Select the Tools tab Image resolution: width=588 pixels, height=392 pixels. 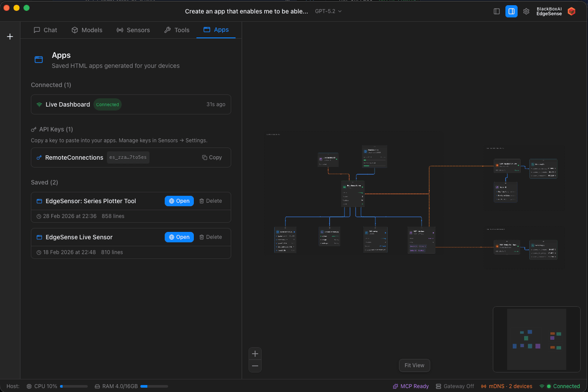click(177, 30)
